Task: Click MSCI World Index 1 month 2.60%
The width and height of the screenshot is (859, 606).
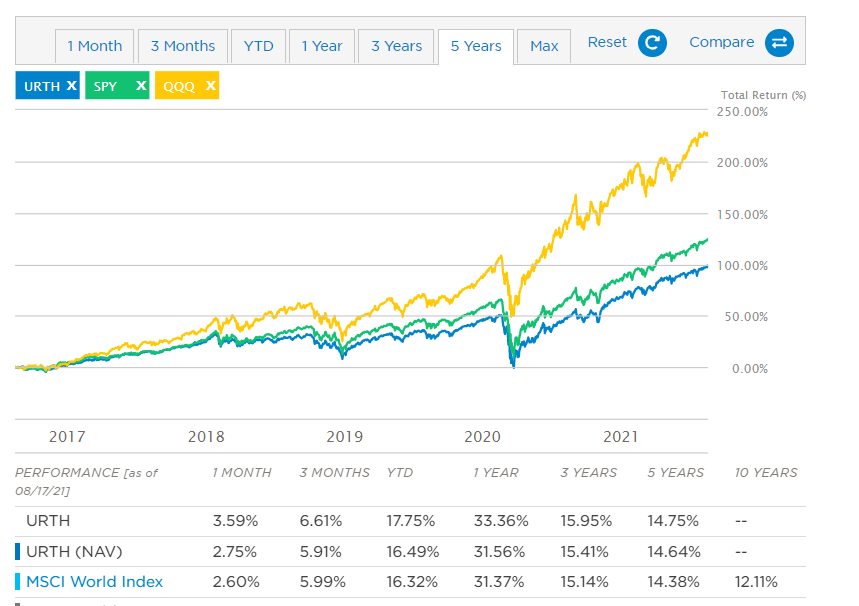Action: 236,582
